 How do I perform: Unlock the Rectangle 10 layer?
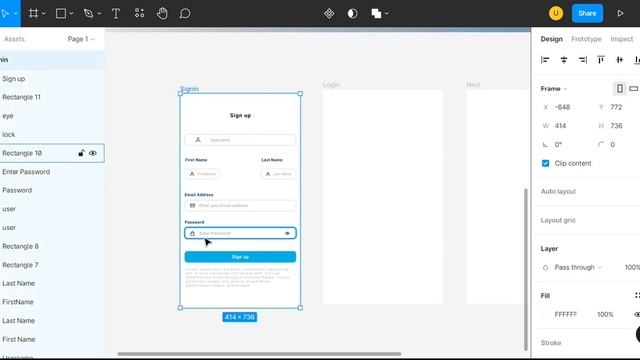point(81,153)
